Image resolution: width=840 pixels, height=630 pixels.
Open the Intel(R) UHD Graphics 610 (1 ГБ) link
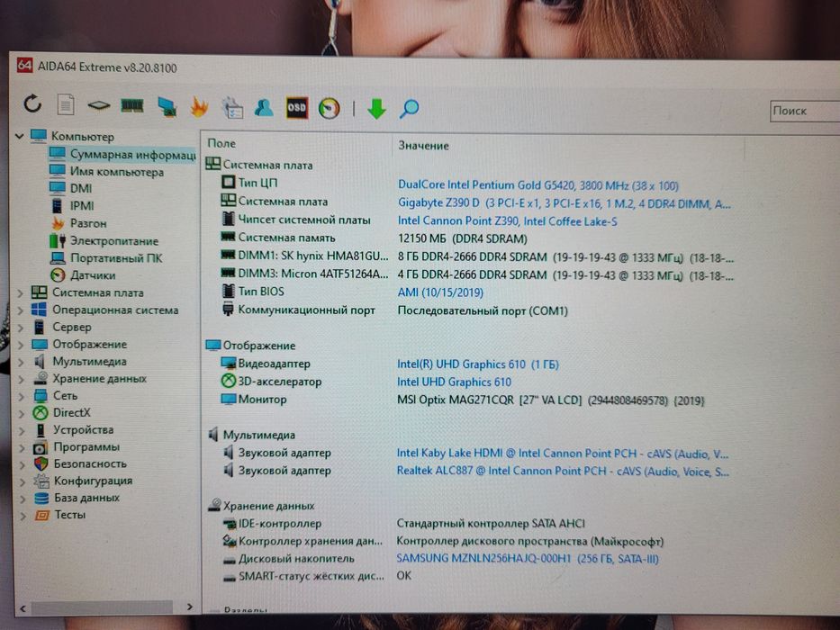(x=477, y=364)
